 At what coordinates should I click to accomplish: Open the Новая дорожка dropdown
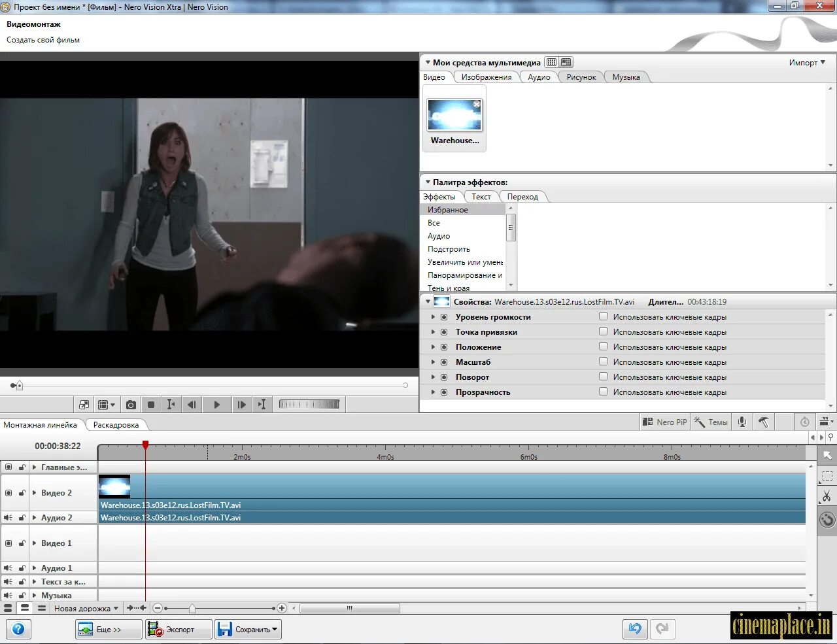[86, 609]
